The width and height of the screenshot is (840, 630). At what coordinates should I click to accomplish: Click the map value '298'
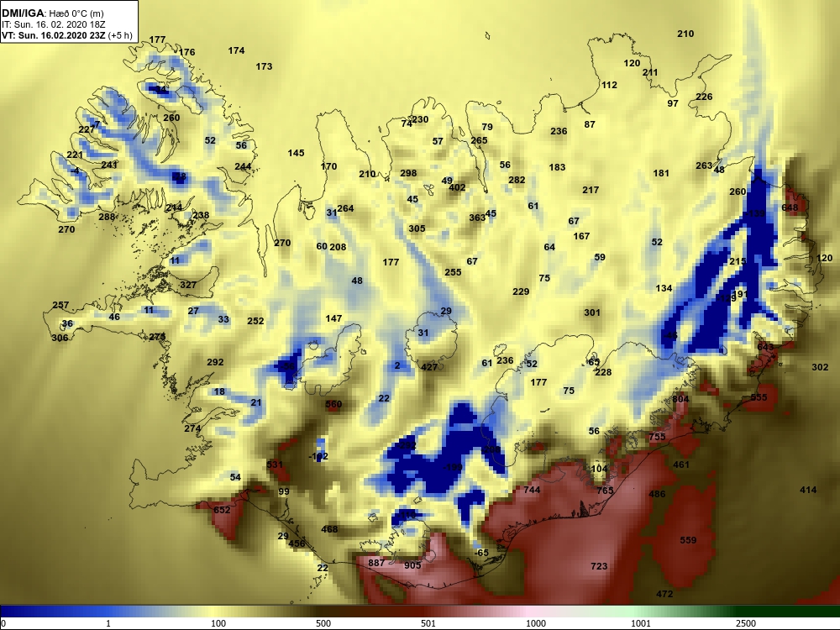[x=408, y=174]
